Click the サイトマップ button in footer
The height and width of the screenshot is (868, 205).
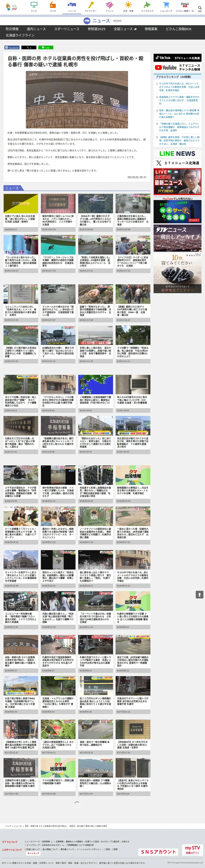point(33,853)
